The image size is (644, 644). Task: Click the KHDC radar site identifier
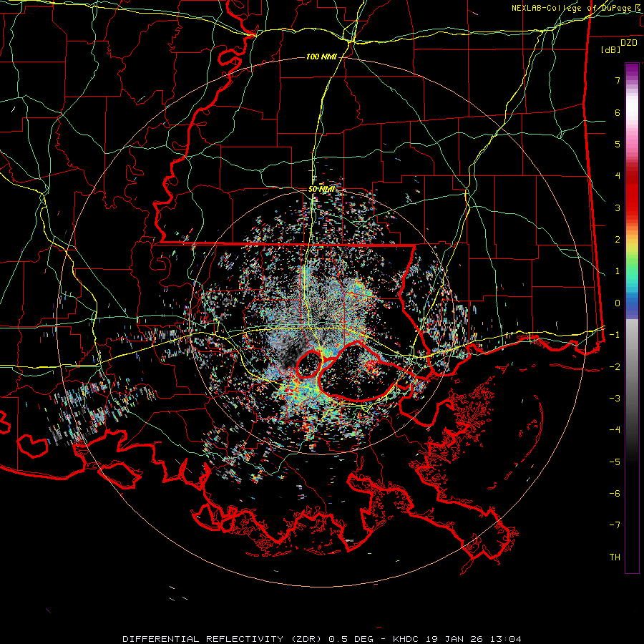point(406,639)
